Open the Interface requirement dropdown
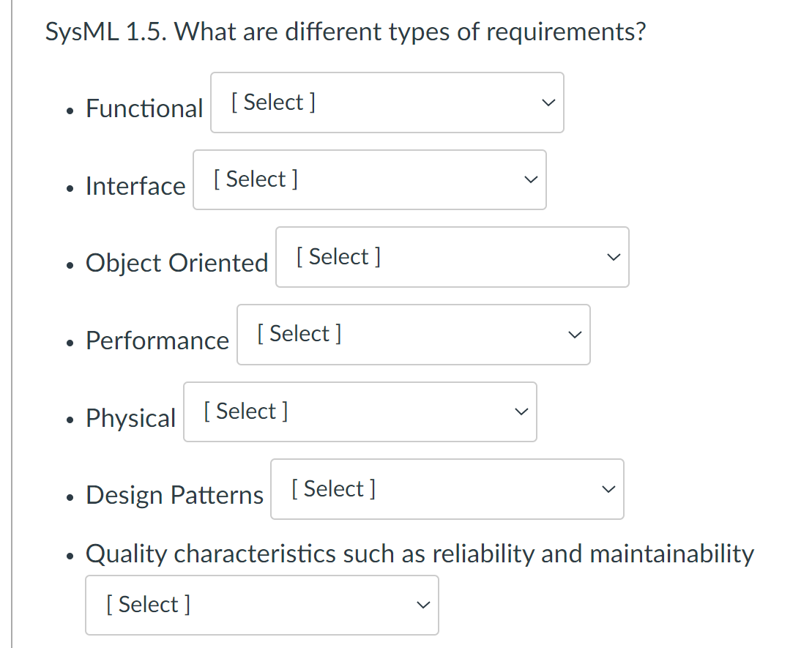812x648 pixels. [370, 179]
